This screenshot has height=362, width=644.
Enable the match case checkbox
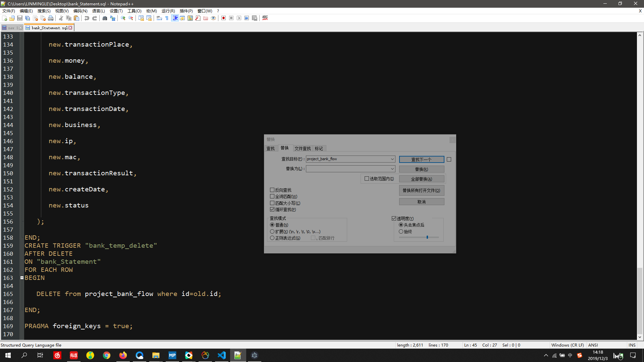point(272,203)
